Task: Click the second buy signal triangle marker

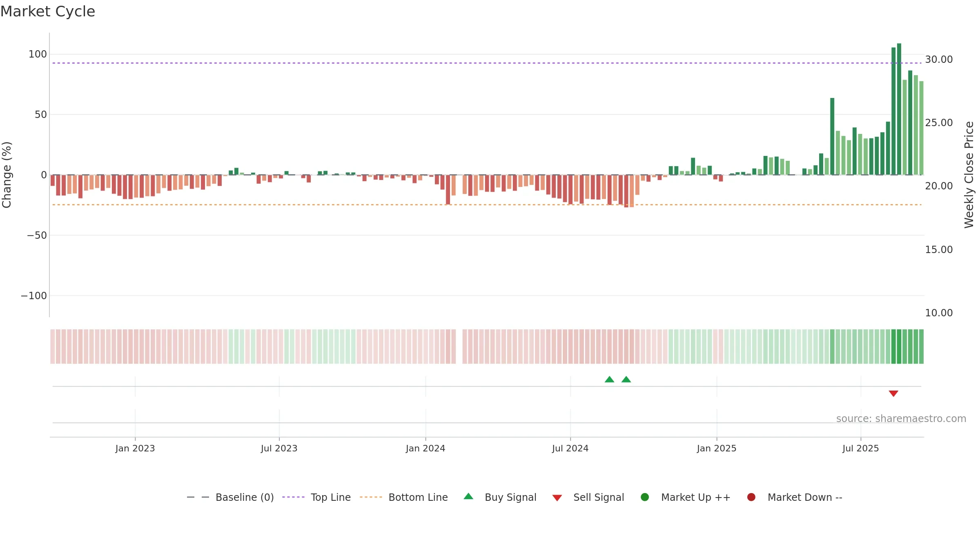Action: pos(626,380)
